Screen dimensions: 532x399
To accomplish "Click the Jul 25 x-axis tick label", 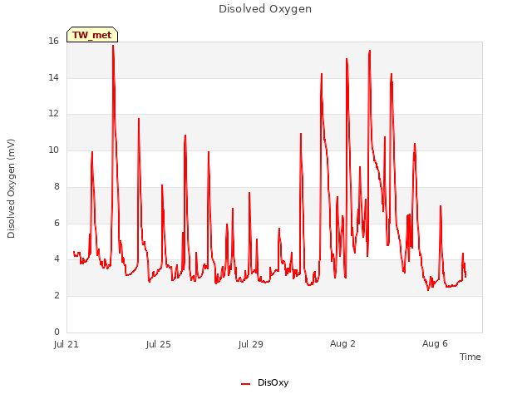I will [159, 344].
